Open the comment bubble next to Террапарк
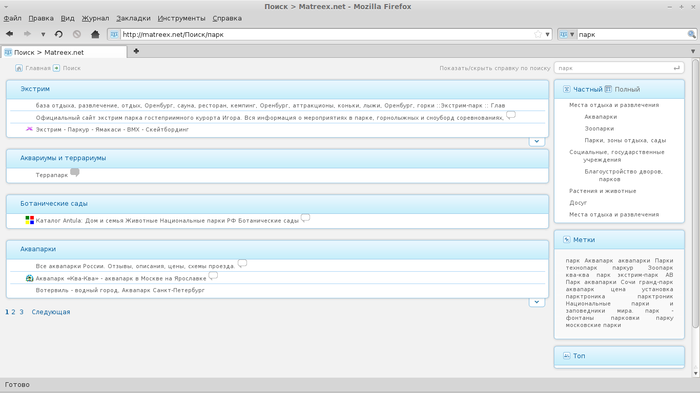 [x=75, y=172]
